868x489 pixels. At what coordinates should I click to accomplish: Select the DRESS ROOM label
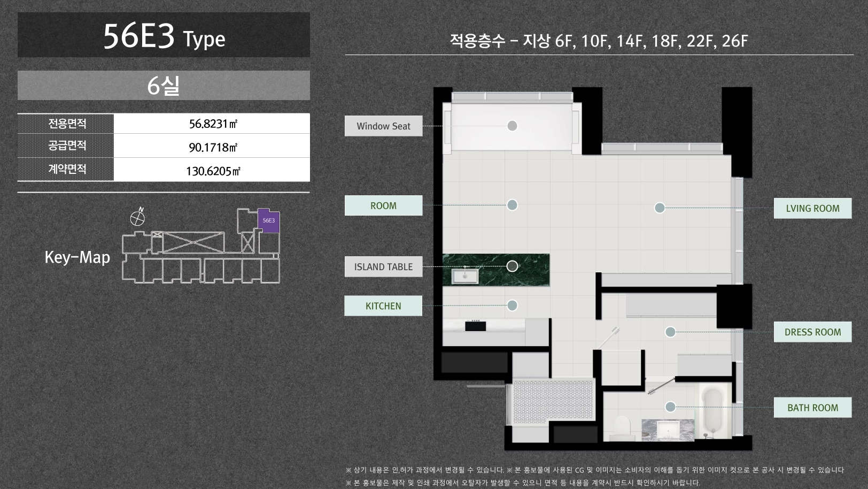812,332
